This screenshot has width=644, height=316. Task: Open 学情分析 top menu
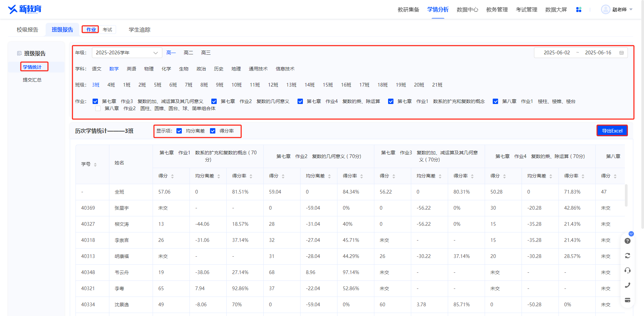(x=438, y=10)
